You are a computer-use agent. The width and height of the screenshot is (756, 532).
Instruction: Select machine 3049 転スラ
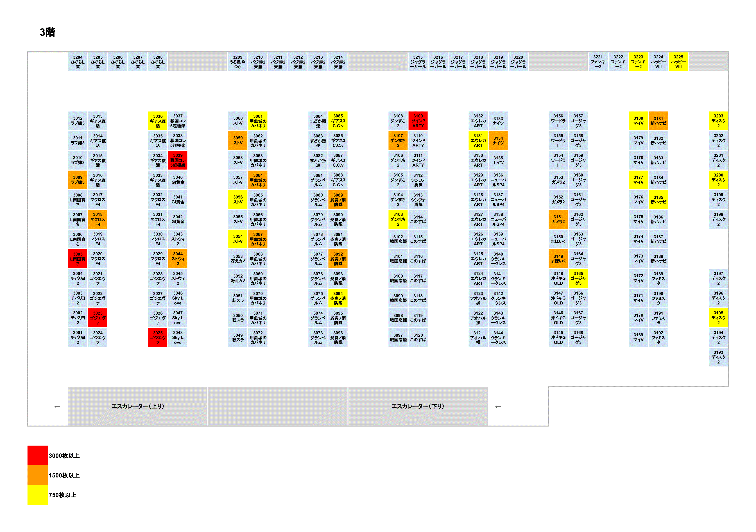click(x=238, y=338)
